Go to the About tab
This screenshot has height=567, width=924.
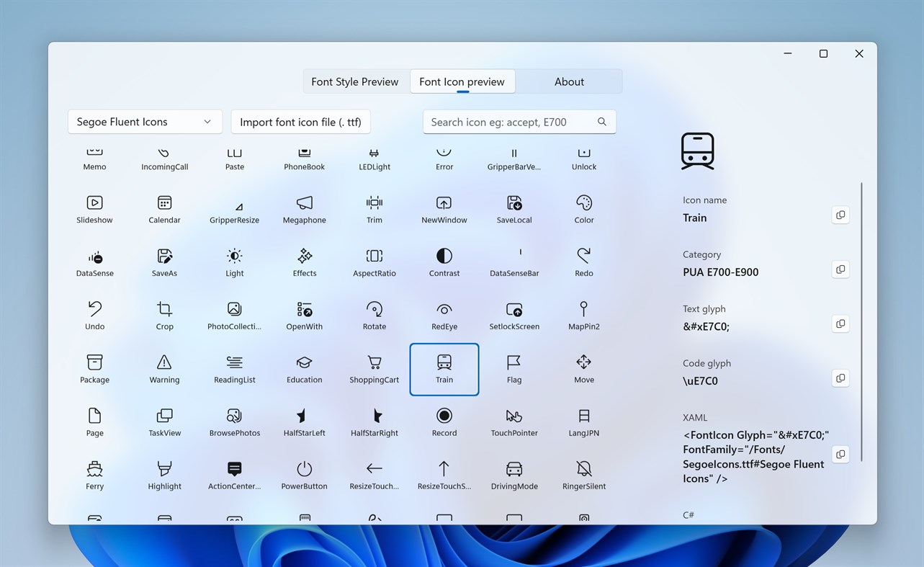569,81
